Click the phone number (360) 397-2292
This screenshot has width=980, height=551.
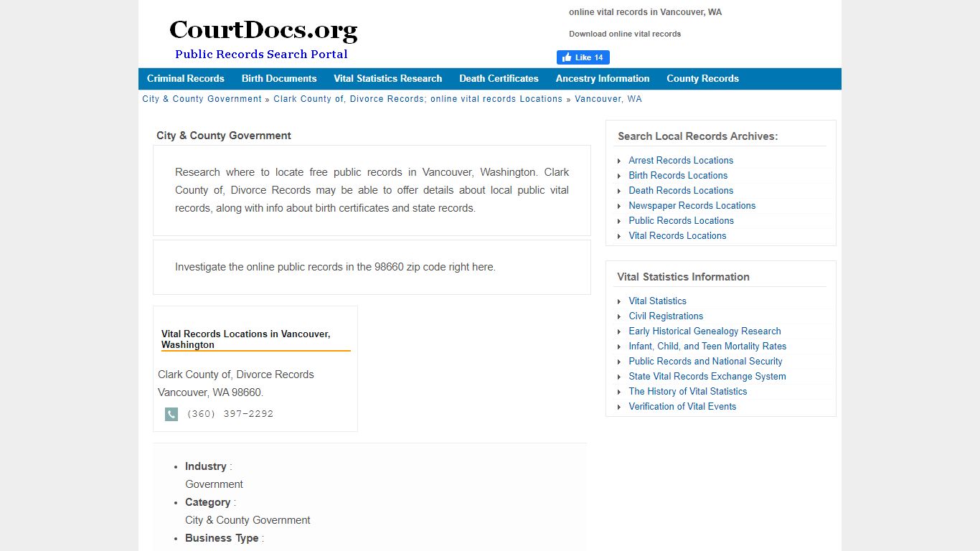230,414
